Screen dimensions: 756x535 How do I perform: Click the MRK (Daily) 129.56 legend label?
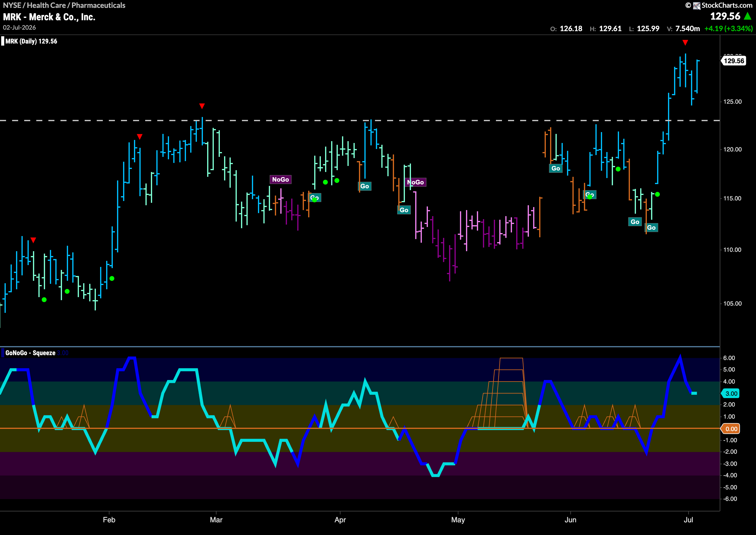point(31,41)
